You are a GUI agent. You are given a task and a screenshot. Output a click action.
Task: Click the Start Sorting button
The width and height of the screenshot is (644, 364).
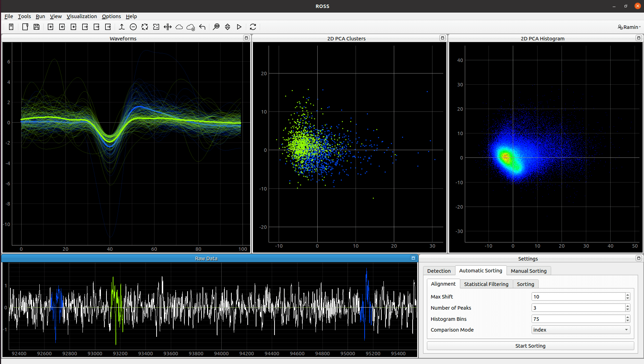click(530, 346)
